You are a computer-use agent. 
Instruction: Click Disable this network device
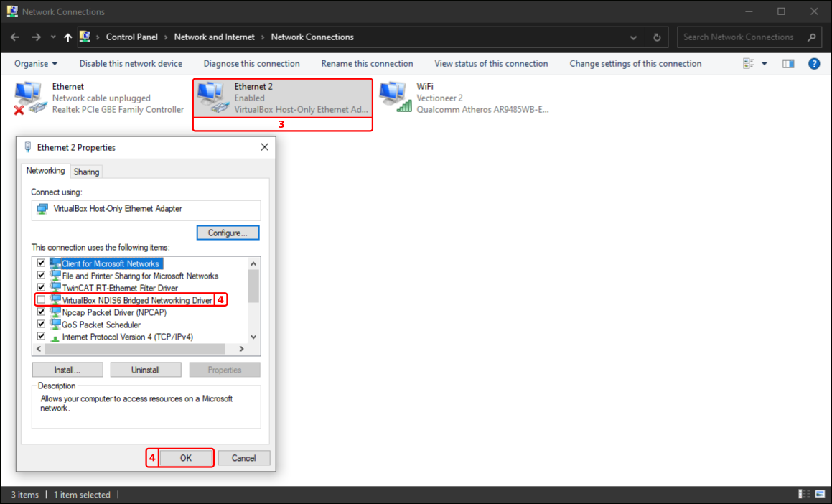click(131, 64)
